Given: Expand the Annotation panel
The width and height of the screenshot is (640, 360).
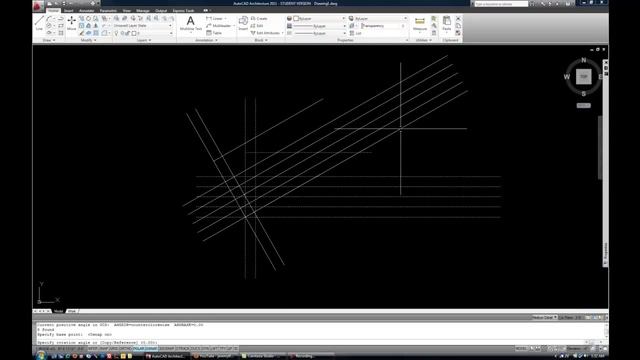Looking at the screenshot, I should [x=206, y=40].
